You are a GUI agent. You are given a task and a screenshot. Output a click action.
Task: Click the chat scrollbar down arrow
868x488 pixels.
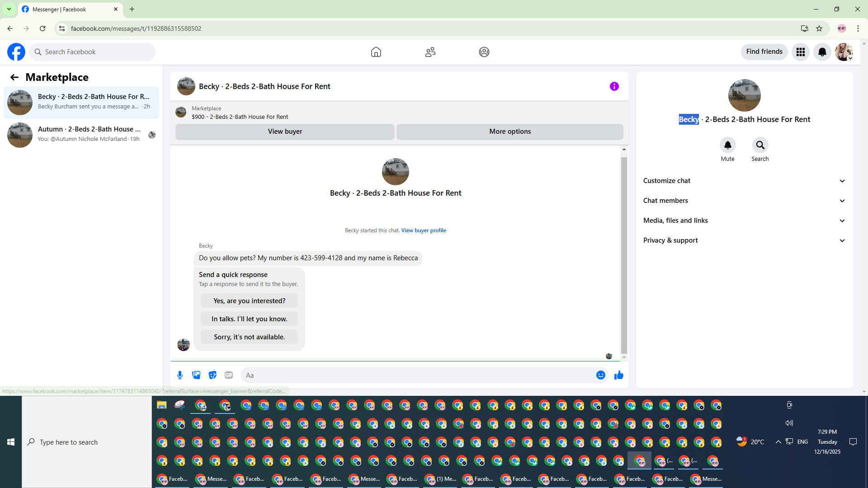pyautogui.click(x=624, y=357)
